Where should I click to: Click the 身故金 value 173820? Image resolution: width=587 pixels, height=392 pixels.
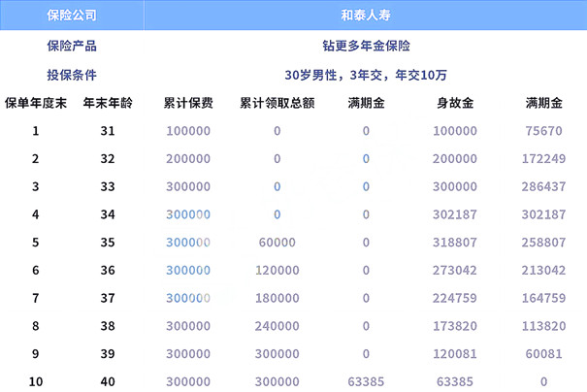[455, 326]
